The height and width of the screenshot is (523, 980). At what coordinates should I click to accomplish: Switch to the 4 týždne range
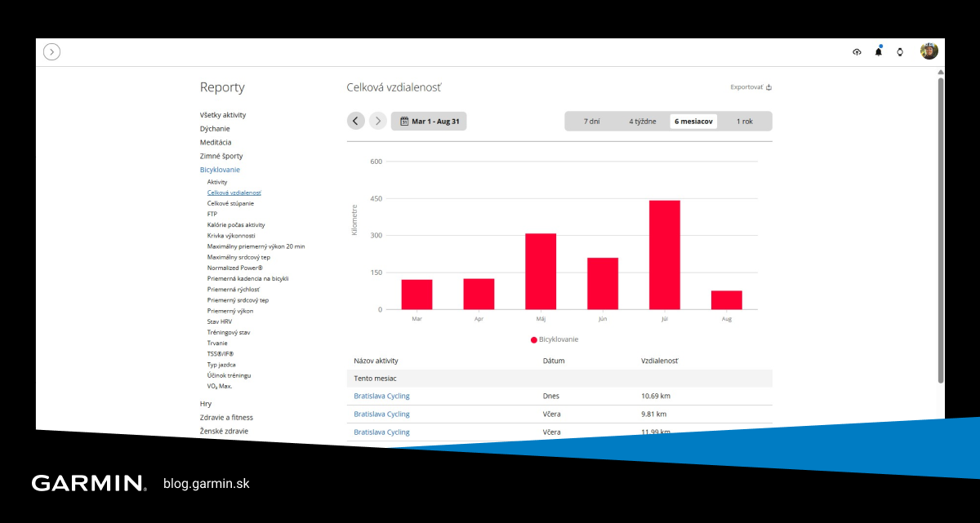(x=643, y=122)
